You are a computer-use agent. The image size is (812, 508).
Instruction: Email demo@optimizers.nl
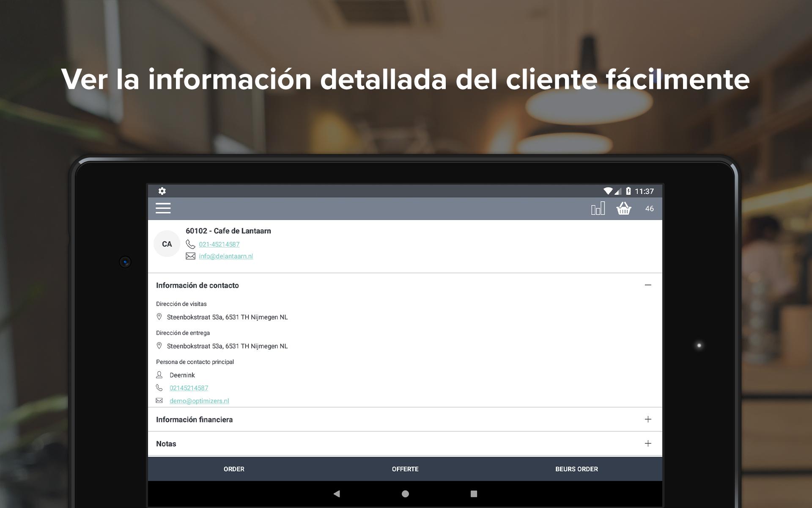(199, 401)
